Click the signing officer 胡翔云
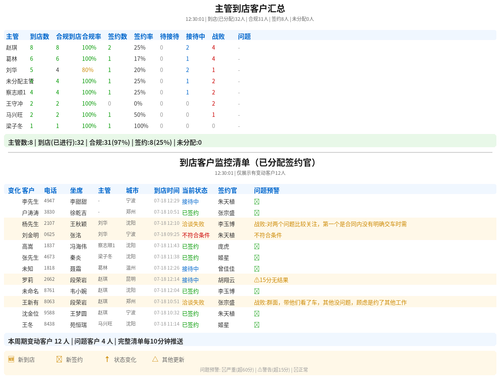500x392 pixels. 226,280
